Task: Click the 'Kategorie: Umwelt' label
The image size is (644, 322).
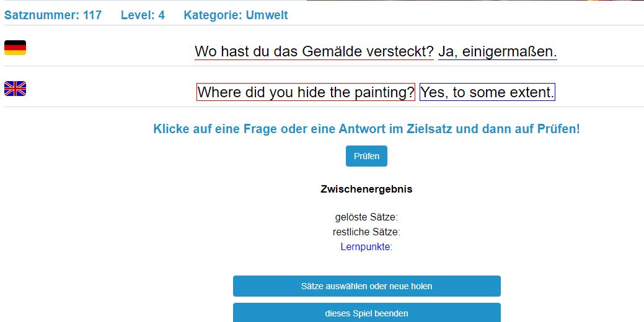Action: pos(236,15)
